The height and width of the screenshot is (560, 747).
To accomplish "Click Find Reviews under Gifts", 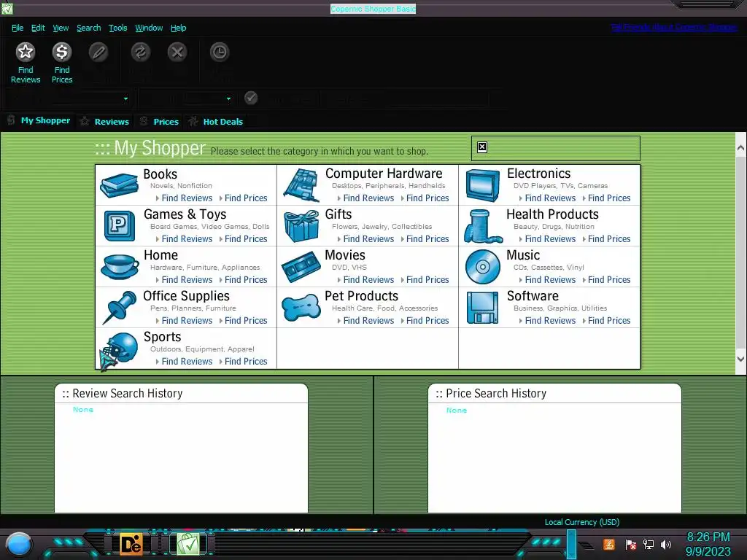I will tap(368, 239).
